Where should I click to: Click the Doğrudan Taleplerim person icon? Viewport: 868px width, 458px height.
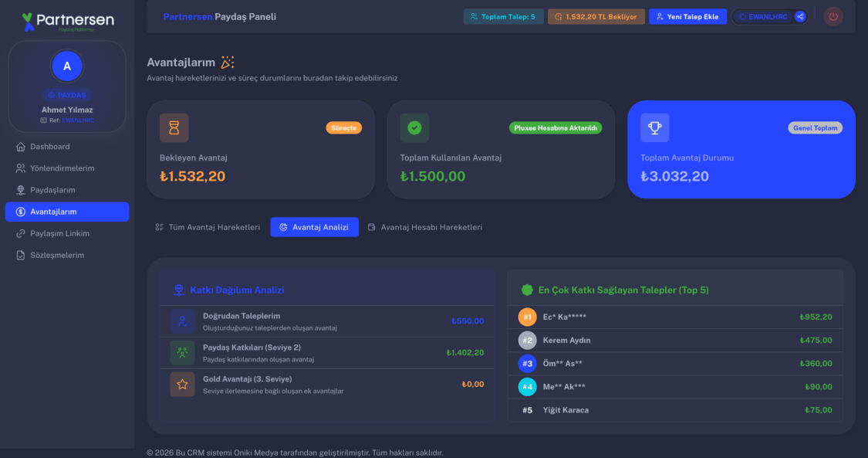coord(182,321)
